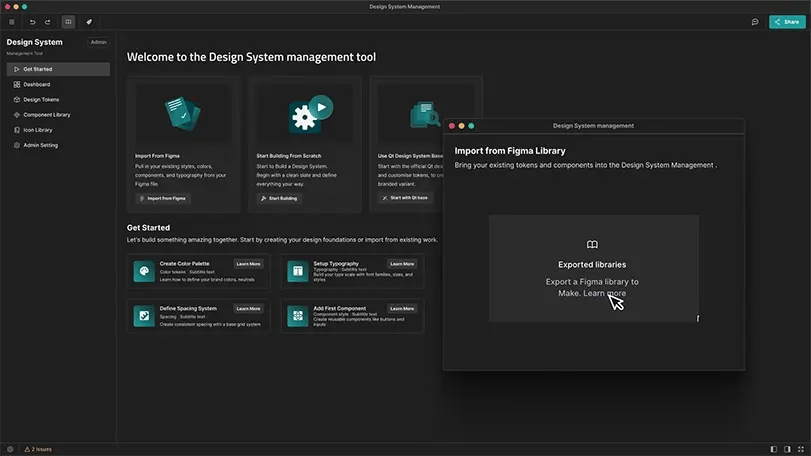Click the Add First Component title text

(x=339, y=308)
